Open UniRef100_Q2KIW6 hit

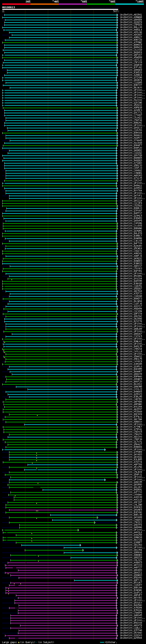coord(131,103)
